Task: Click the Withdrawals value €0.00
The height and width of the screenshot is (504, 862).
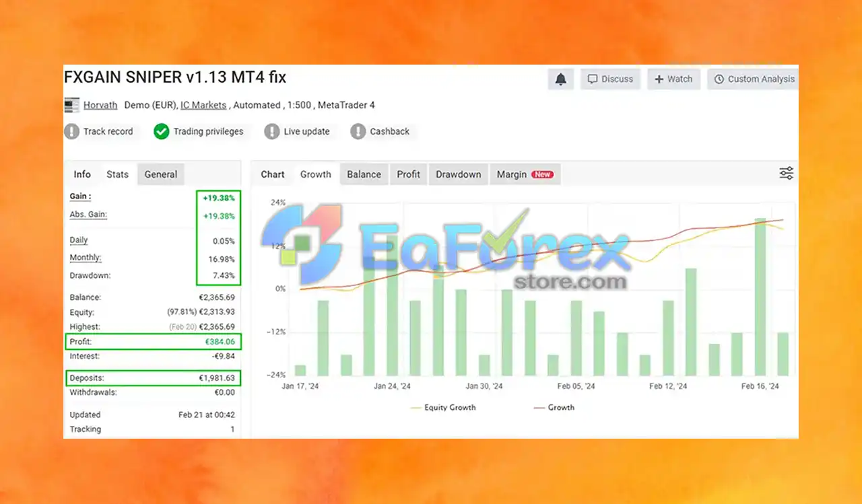Action: pos(225,392)
